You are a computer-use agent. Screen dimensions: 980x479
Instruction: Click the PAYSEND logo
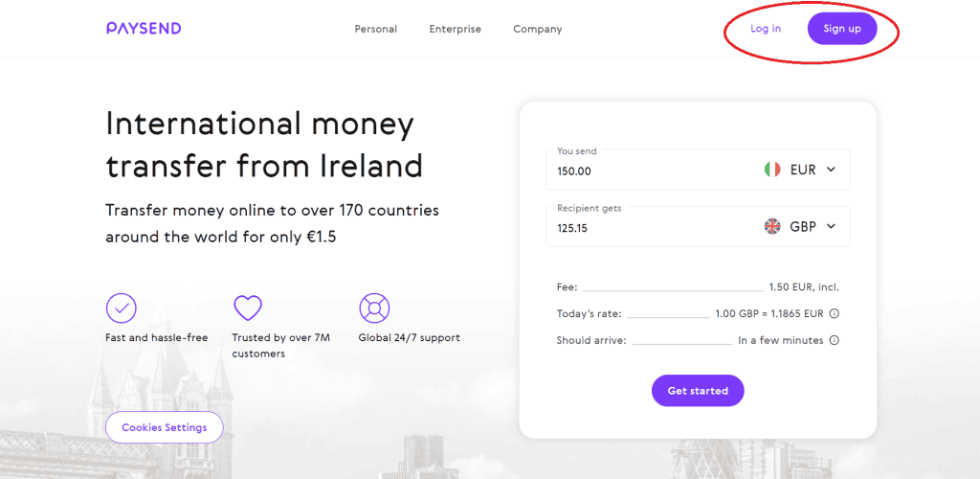click(144, 28)
